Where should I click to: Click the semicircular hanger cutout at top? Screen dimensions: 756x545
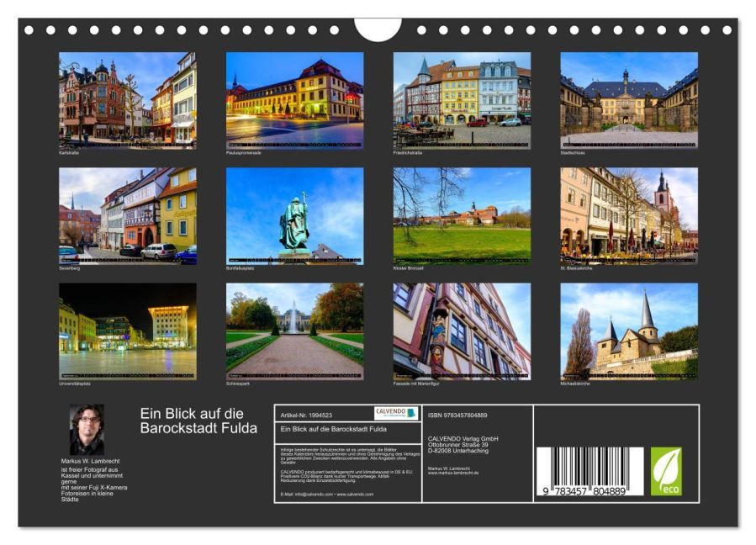(378, 28)
